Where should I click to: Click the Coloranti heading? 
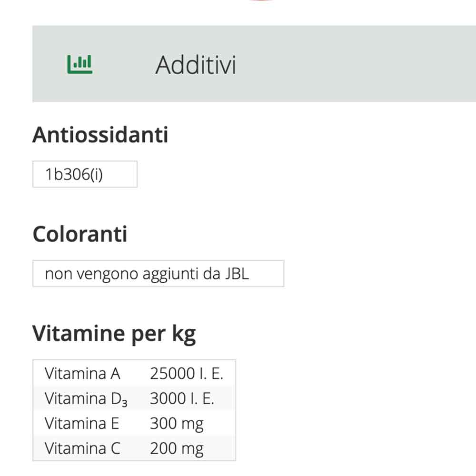click(79, 234)
